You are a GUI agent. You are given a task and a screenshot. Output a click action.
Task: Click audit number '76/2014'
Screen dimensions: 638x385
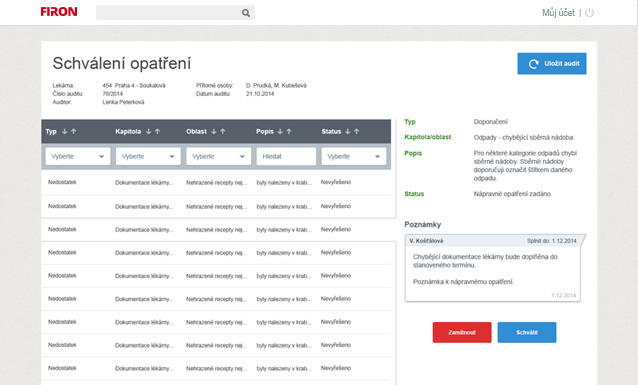(113, 94)
